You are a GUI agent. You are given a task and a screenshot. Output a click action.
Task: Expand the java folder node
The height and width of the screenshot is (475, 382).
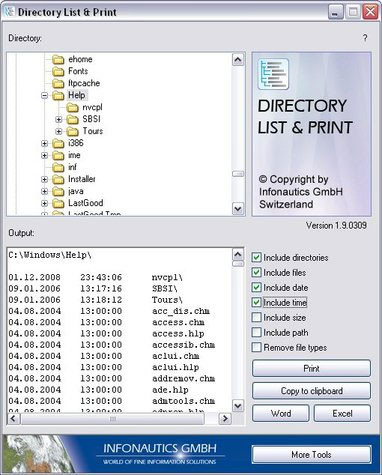[44, 192]
